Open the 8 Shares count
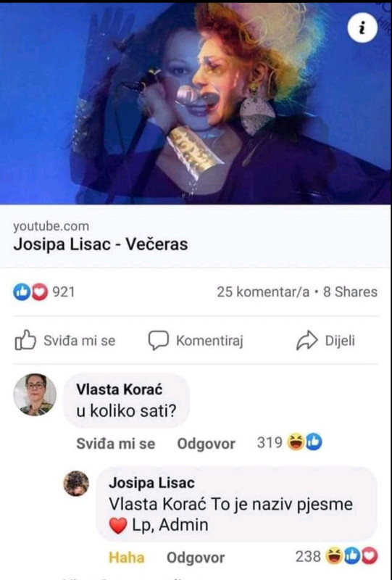This screenshot has height=580, width=392. [350, 292]
